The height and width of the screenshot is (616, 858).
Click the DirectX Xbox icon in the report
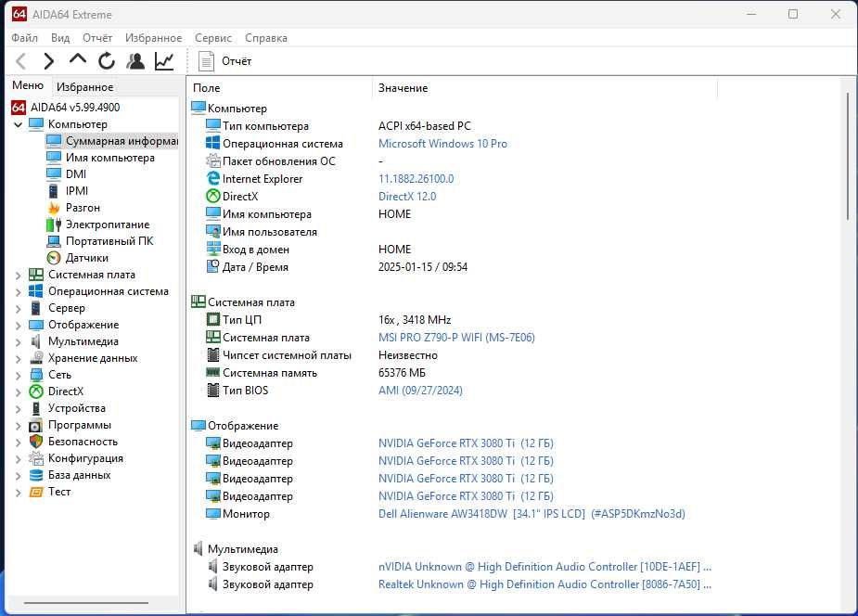pos(212,196)
